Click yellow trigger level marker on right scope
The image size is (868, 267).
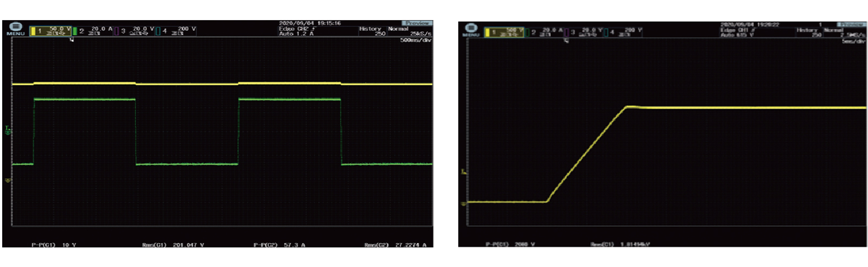463,172
